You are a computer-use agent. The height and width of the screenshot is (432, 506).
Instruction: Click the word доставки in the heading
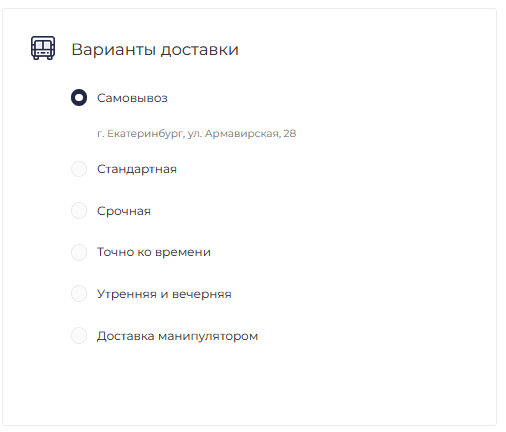point(200,50)
